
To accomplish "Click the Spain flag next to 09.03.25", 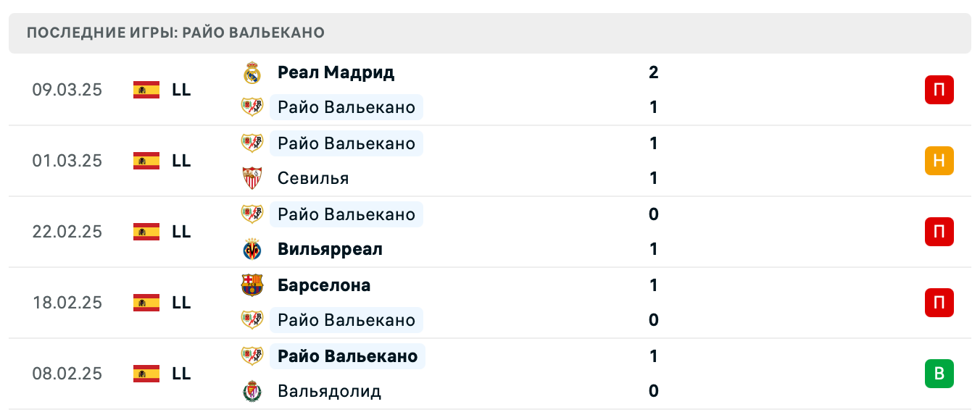I will [x=146, y=90].
